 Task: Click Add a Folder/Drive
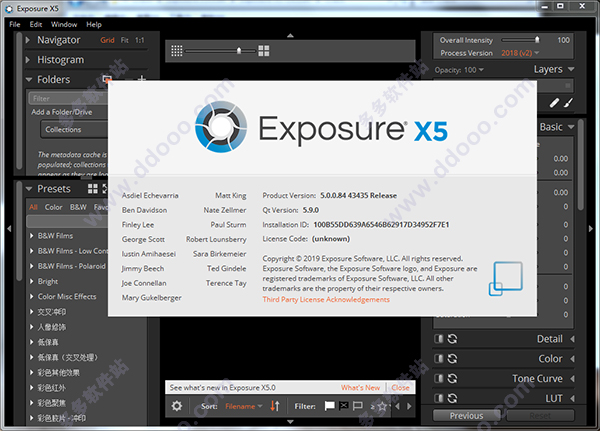click(62, 112)
